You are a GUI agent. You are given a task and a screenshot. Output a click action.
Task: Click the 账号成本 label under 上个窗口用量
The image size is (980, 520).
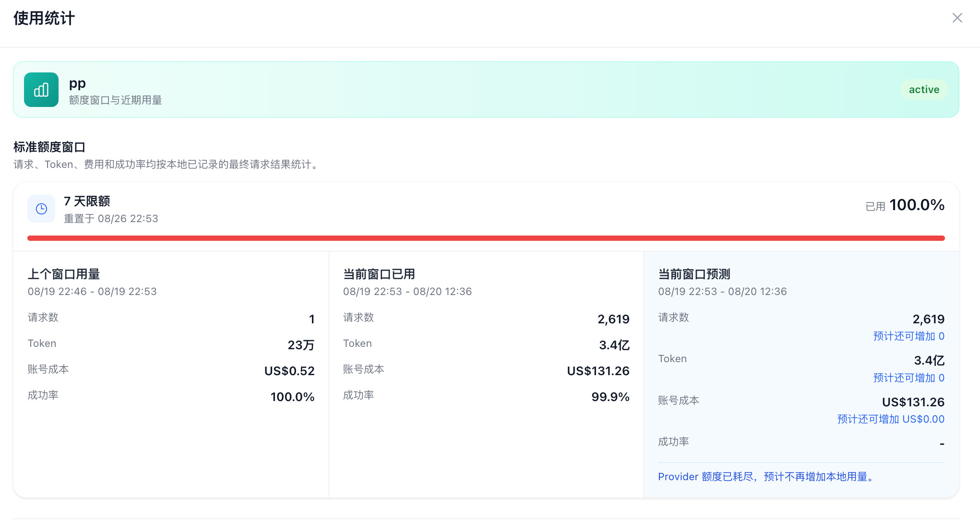(48, 369)
